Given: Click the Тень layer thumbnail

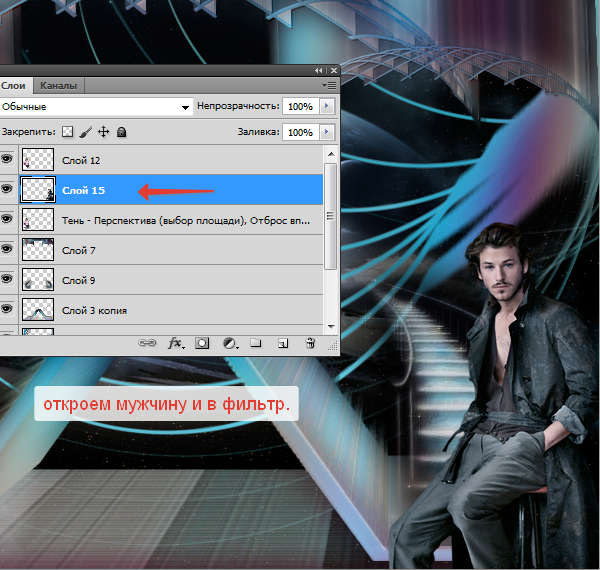Looking at the screenshot, I should click(x=38, y=219).
